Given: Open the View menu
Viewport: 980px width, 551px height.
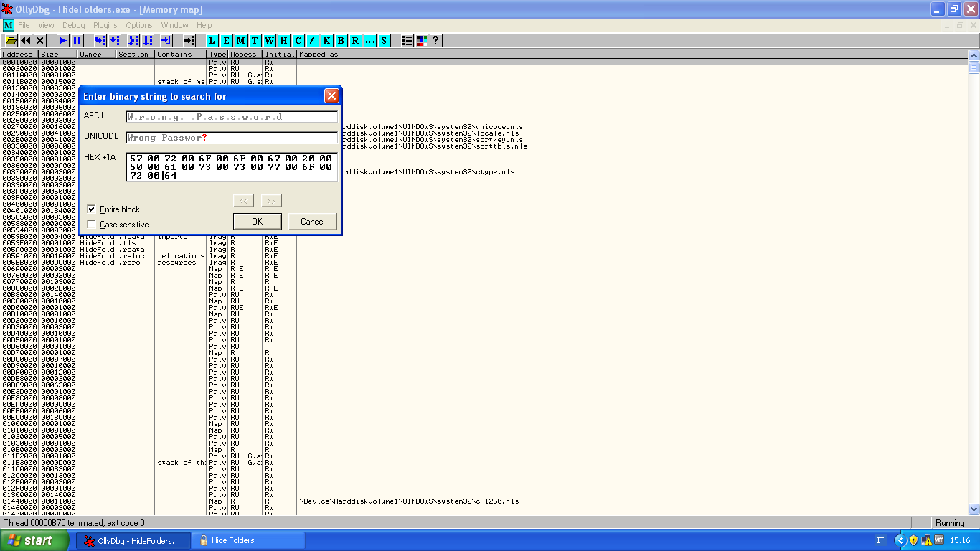Looking at the screenshot, I should (46, 25).
